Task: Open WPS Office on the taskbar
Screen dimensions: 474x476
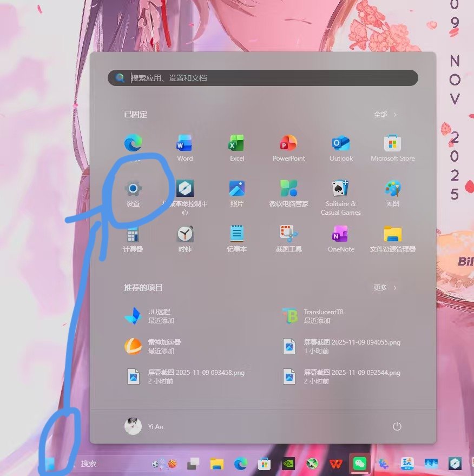Action: click(336, 464)
